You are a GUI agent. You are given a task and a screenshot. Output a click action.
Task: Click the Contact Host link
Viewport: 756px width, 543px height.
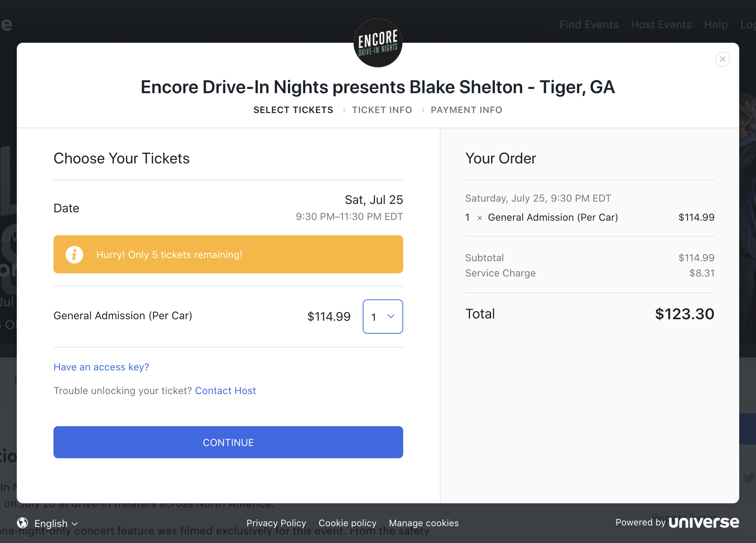[x=225, y=391]
